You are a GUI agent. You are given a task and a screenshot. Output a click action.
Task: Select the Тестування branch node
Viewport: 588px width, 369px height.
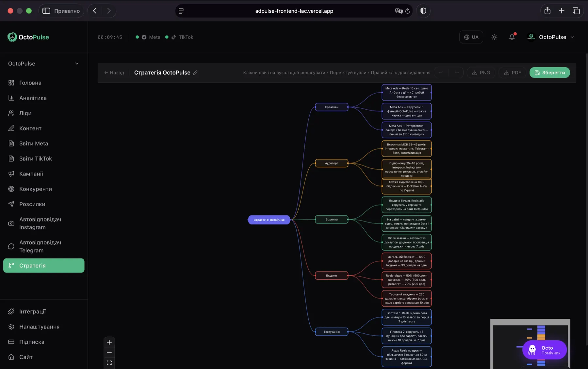332,332
